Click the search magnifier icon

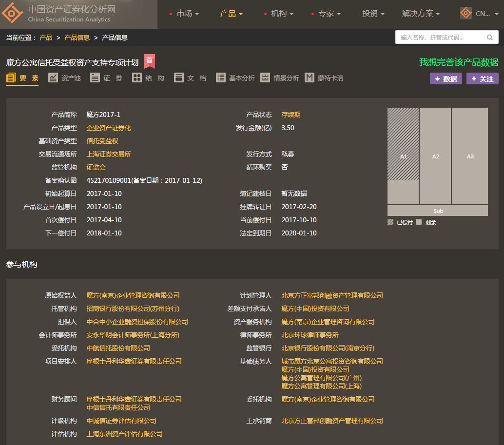point(489,37)
